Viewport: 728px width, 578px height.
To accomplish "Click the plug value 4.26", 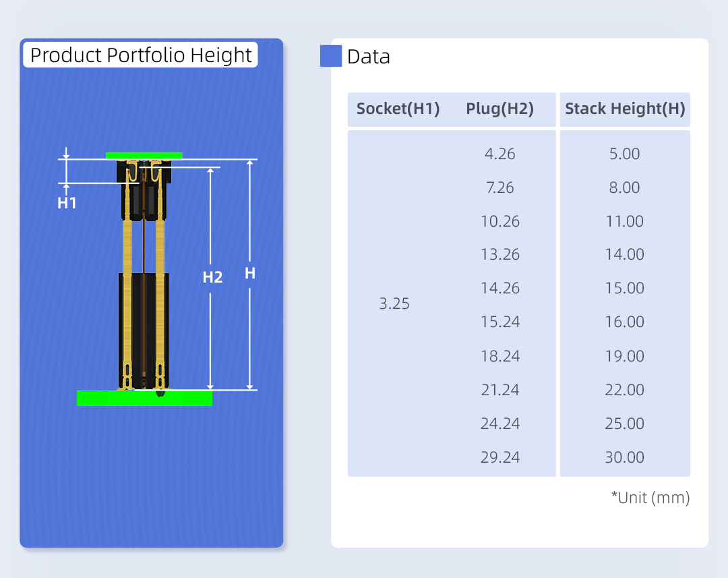I will [499, 154].
